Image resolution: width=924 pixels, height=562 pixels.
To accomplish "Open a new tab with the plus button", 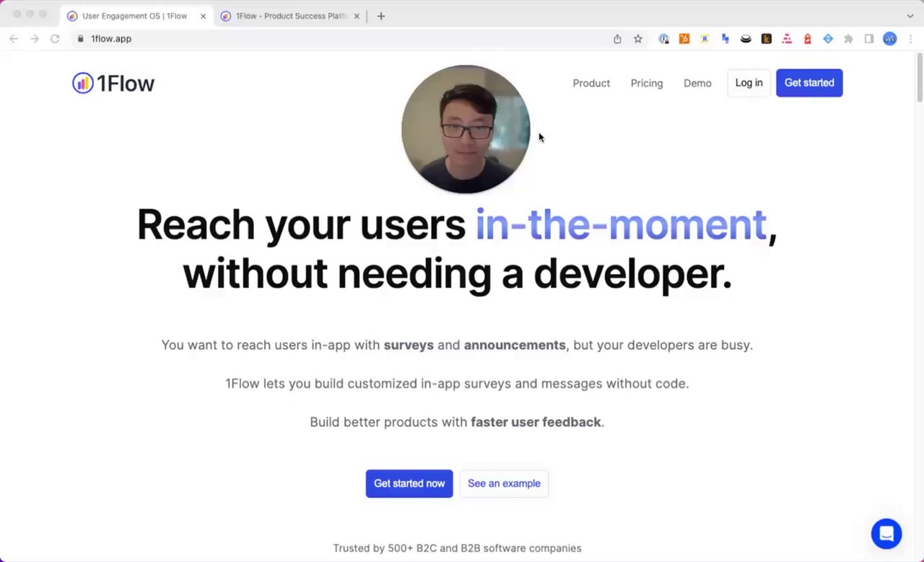I will pos(381,16).
